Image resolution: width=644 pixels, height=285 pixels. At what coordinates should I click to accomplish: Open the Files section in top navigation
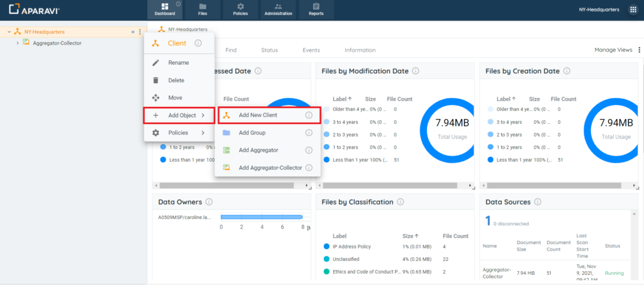click(x=203, y=9)
